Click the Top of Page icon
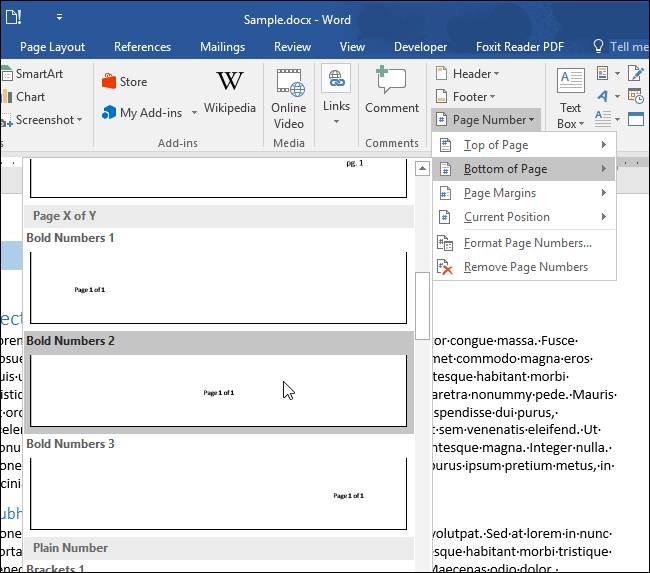The width and height of the screenshot is (650, 573). click(445, 145)
